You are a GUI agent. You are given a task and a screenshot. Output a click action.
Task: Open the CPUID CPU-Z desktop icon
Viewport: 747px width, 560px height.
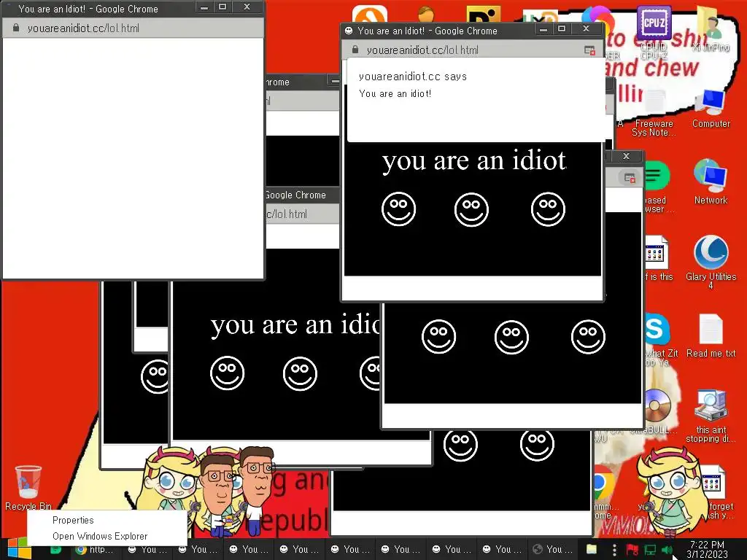654,34
